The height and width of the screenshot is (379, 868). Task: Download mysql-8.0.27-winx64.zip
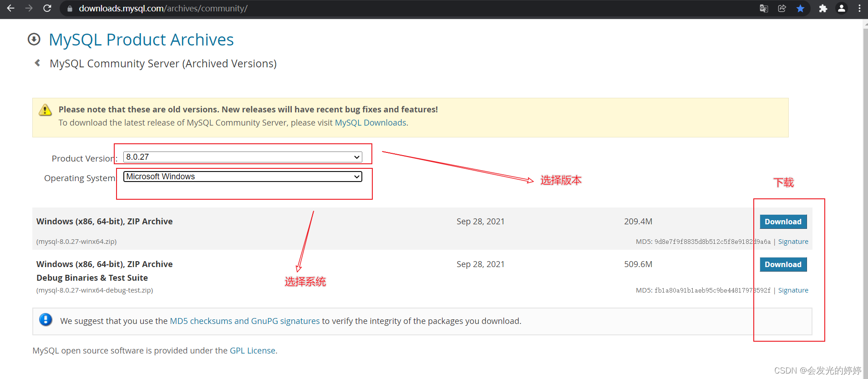[783, 222]
